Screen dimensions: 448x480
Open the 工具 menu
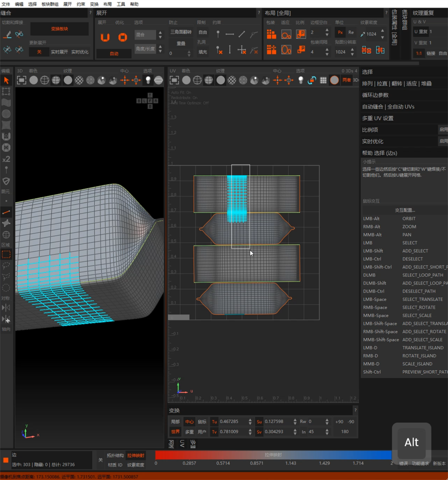[x=121, y=4]
